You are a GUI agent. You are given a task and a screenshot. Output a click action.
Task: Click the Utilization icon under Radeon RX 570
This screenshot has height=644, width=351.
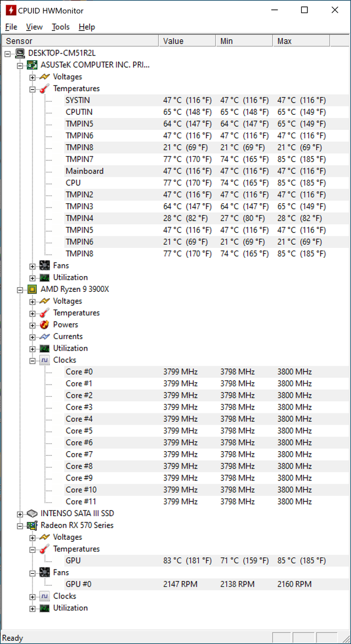point(45,608)
